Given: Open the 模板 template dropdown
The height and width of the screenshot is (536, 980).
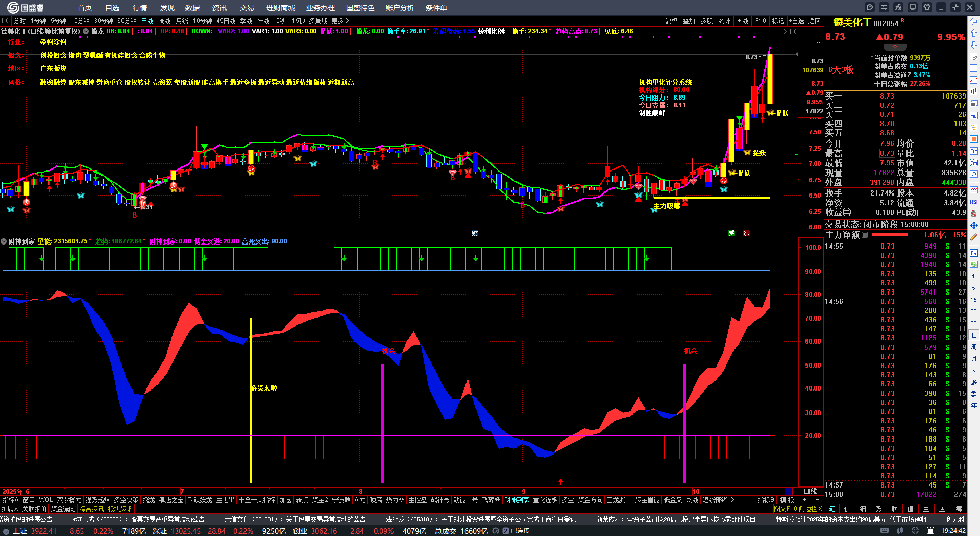Looking at the screenshot, I should click(x=787, y=500).
